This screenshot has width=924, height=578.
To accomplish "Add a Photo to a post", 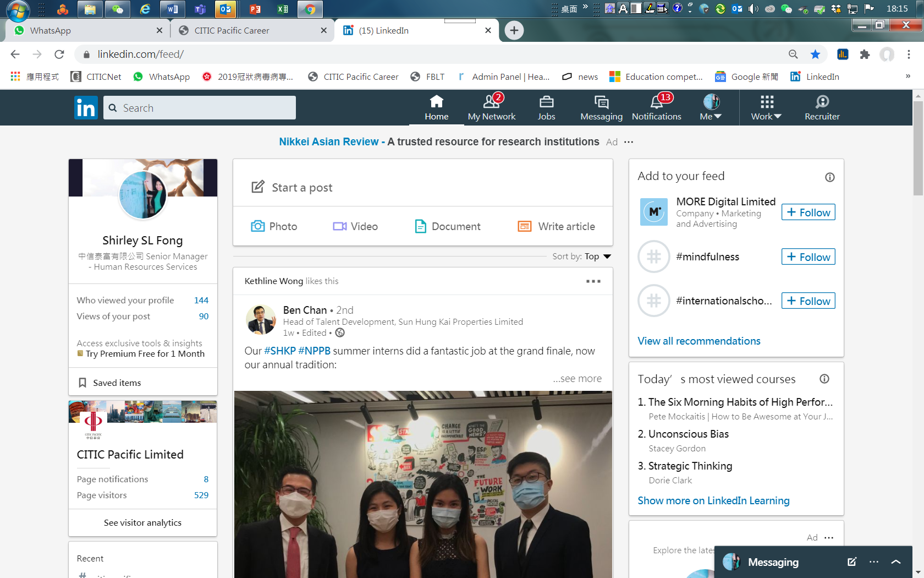I will [274, 226].
